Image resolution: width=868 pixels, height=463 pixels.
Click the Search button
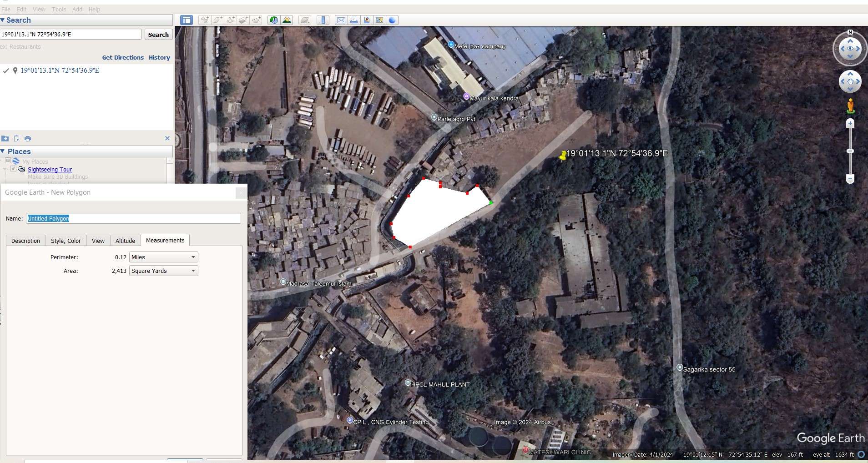(x=158, y=35)
